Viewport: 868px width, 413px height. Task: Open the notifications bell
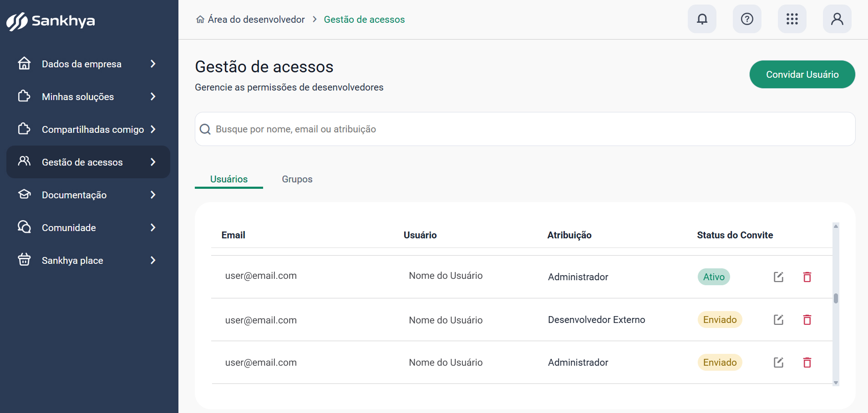point(702,19)
